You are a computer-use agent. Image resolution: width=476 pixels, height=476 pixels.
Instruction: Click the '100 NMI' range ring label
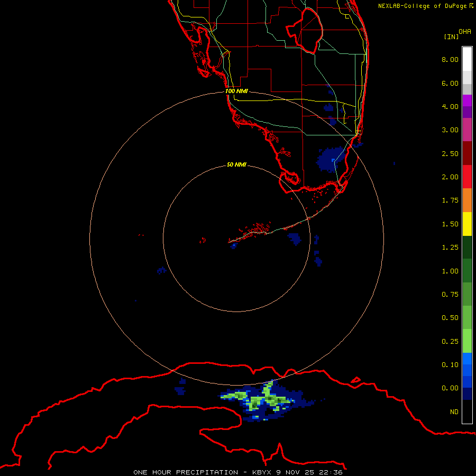pyautogui.click(x=236, y=91)
